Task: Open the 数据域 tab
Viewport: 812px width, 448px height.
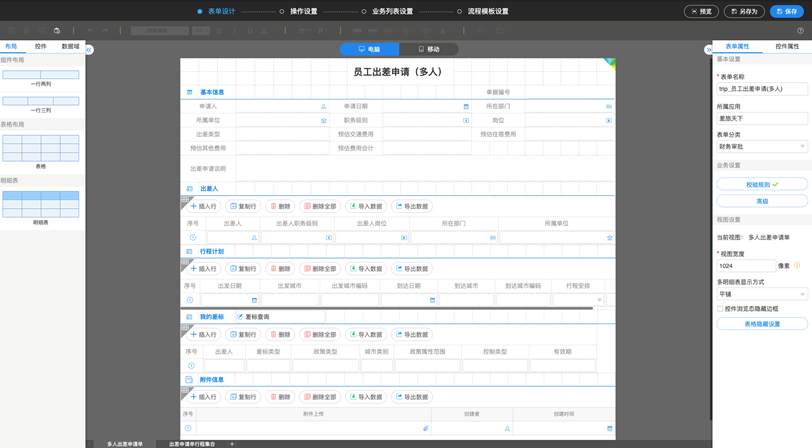Action: pyautogui.click(x=70, y=46)
